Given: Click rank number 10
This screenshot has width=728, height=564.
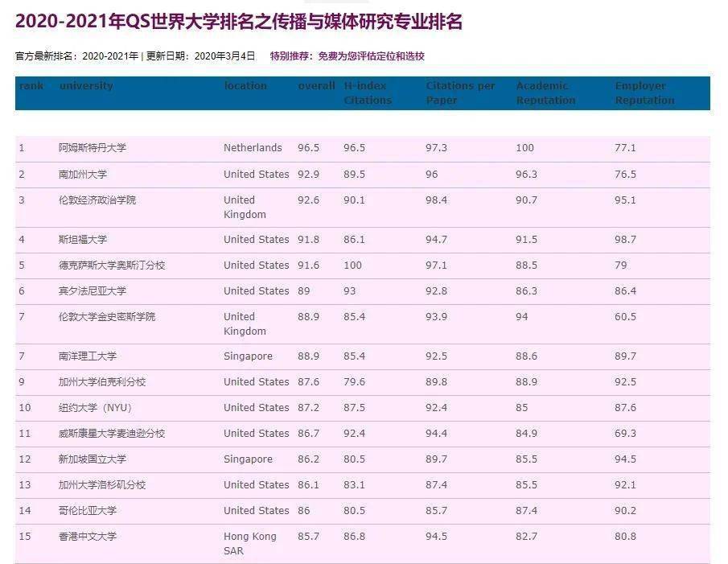Looking at the screenshot, I should pyautogui.click(x=25, y=408).
